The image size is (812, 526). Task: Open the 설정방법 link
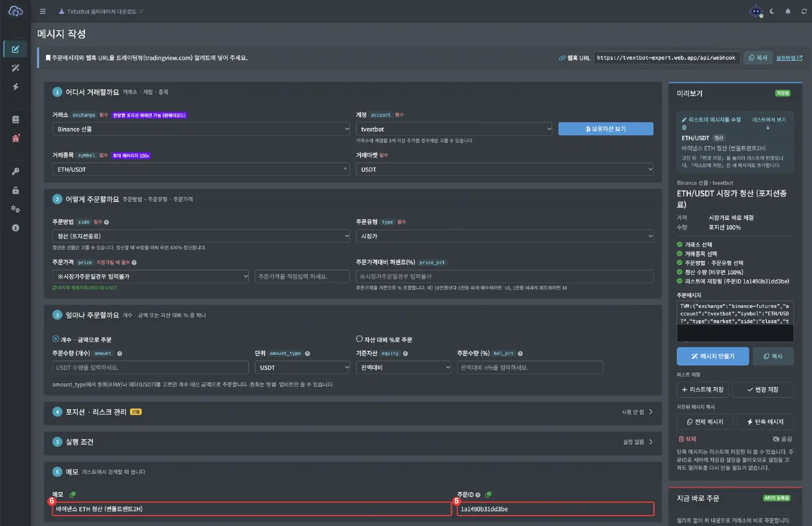coord(789,58)
